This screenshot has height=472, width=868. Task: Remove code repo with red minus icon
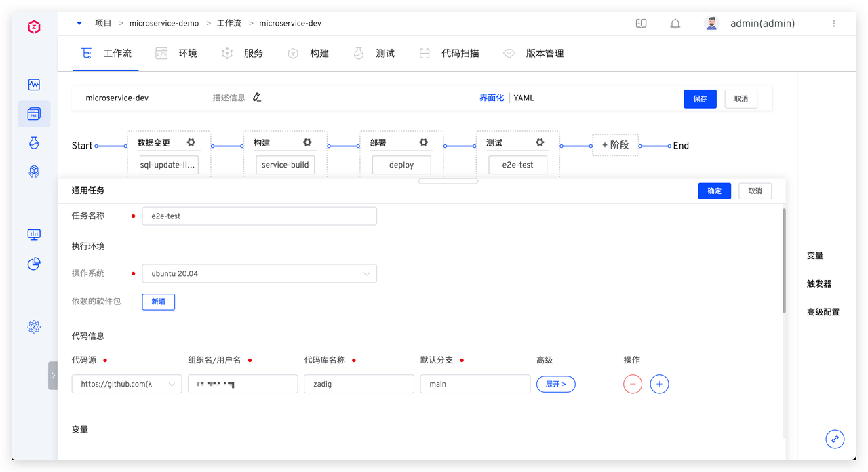pos(633,384)
